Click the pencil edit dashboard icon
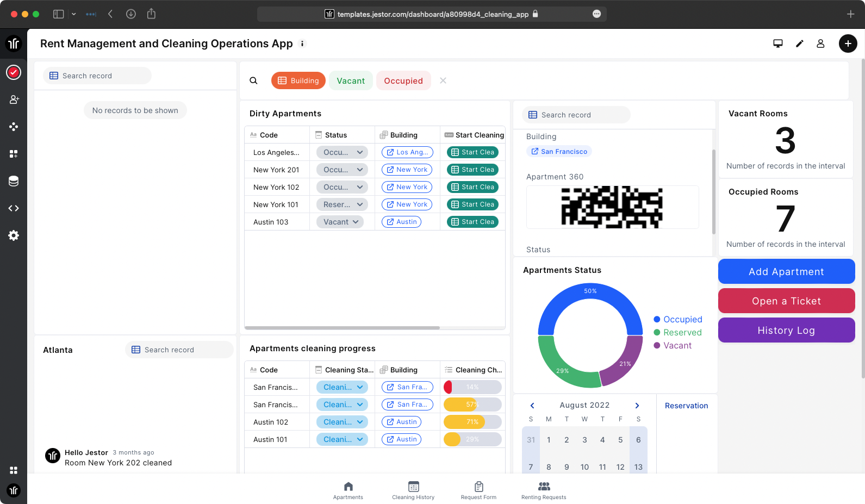Screen dimensions: 865x504 [799, 43]
